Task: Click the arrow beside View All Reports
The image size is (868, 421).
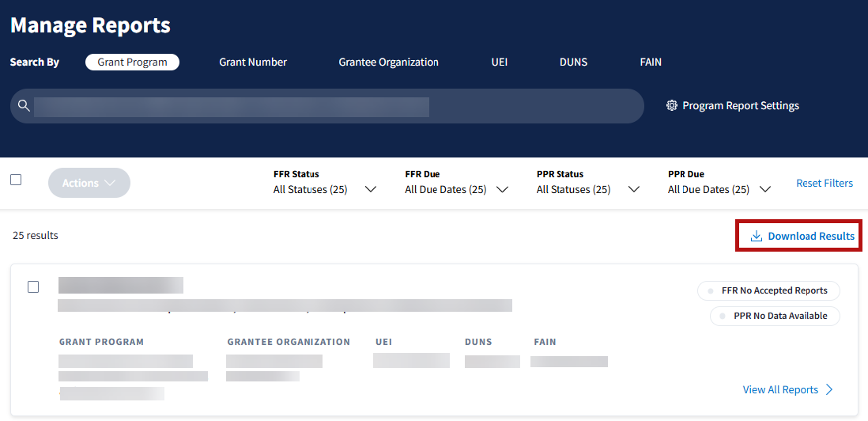Action: [x=829, y=389]
